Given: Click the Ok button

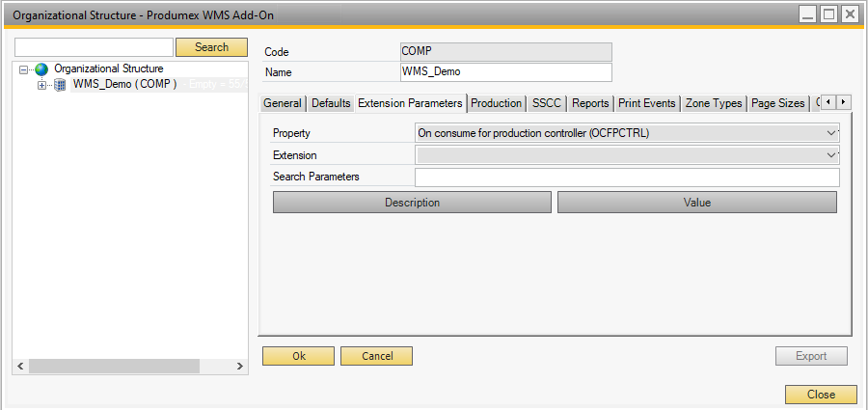Looking at the screenshot, I should point(298,356).
